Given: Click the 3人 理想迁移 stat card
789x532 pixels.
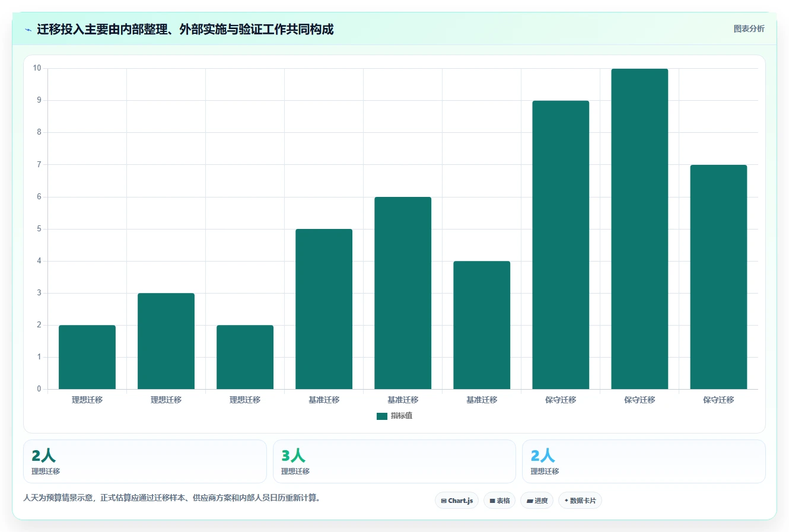Looking at the screenshot, I should [394, 461].
